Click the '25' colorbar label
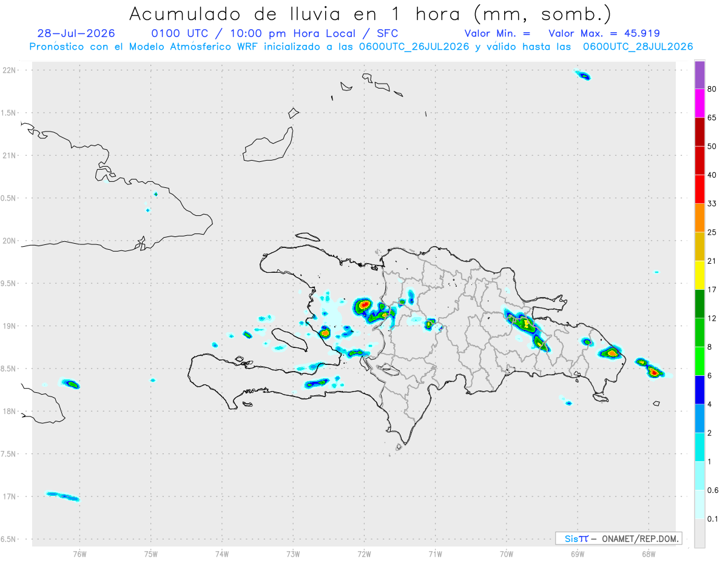The width and height of the screenshot is (728, 562). [x=712, y=232]
